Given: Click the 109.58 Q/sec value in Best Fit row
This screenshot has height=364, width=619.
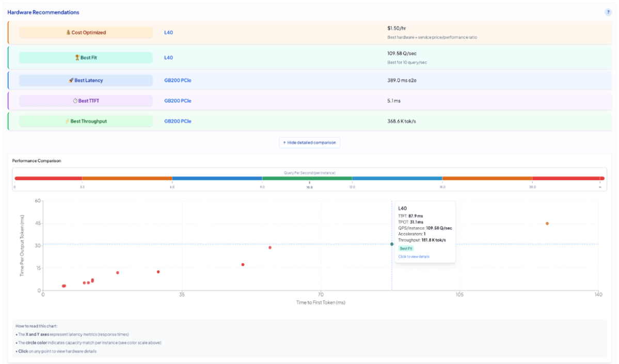Looking at the screenshot, I should coord(402,53).
